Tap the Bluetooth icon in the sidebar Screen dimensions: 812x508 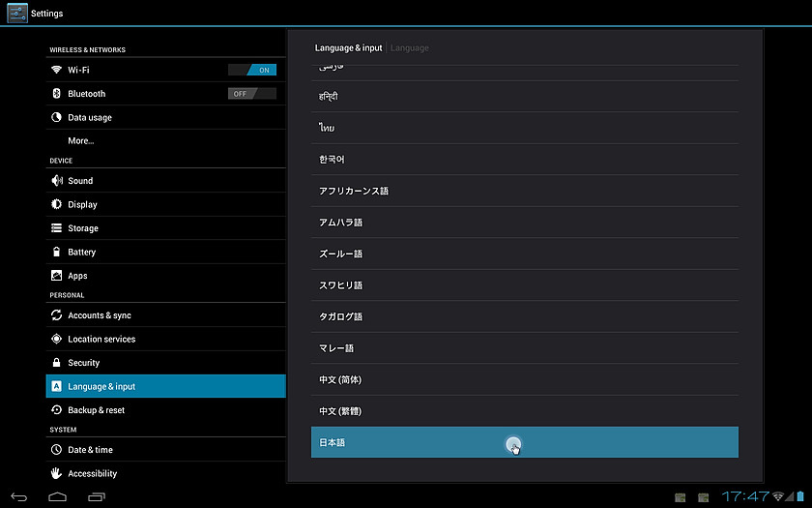point(56,93)
